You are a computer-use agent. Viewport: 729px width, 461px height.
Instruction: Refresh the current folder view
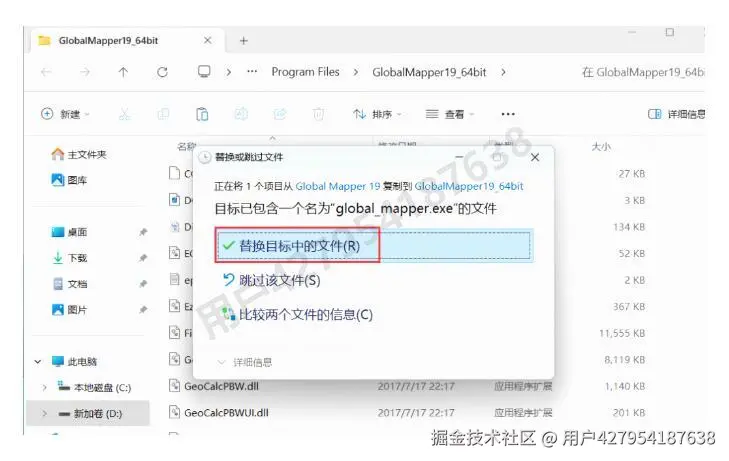coord(162,72)
